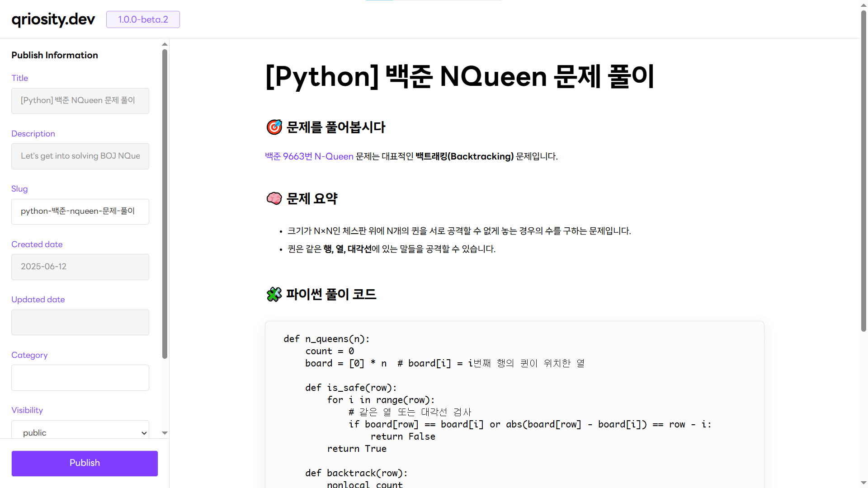Image resolution: width=868 pixels, height=488 pixels.
Task: Click the 'return True' code line
Action: [x=357, y=449]
